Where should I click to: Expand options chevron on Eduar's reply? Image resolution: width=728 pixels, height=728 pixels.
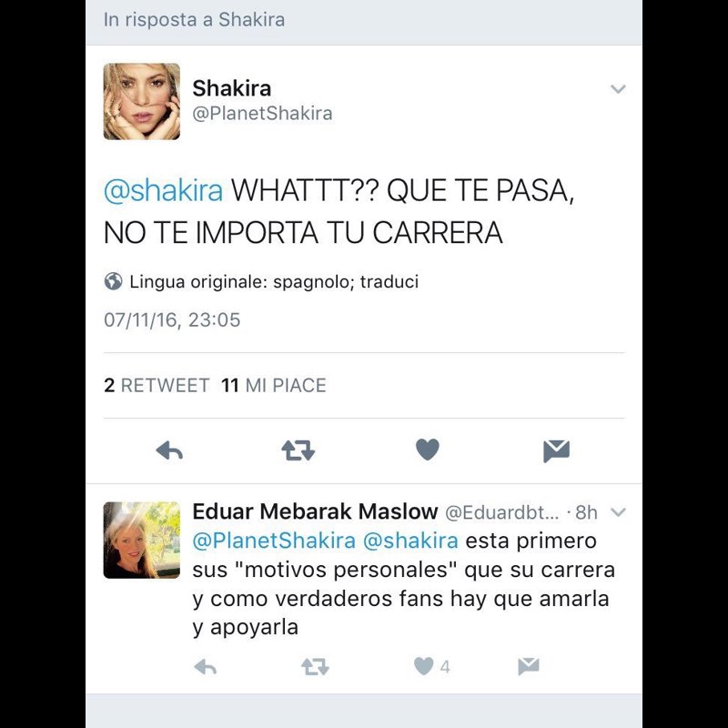pyautogui.click(x=618, y=512)
